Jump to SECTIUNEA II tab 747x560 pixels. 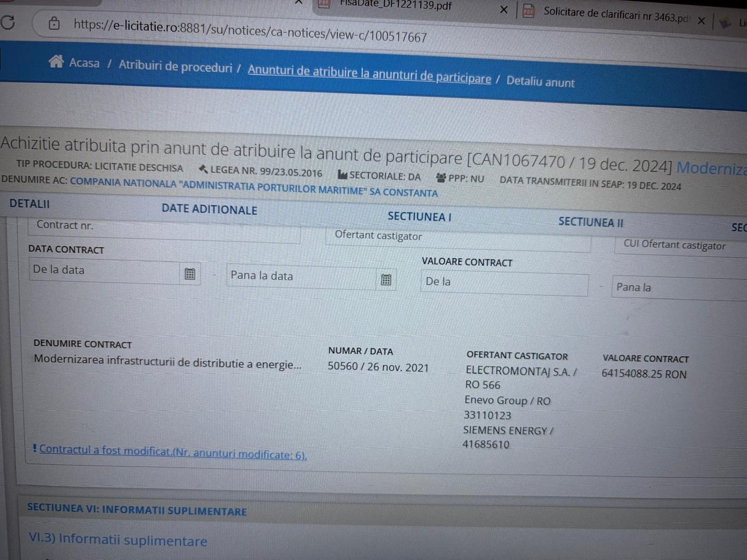pyautogui.click(x=591, y=222)
